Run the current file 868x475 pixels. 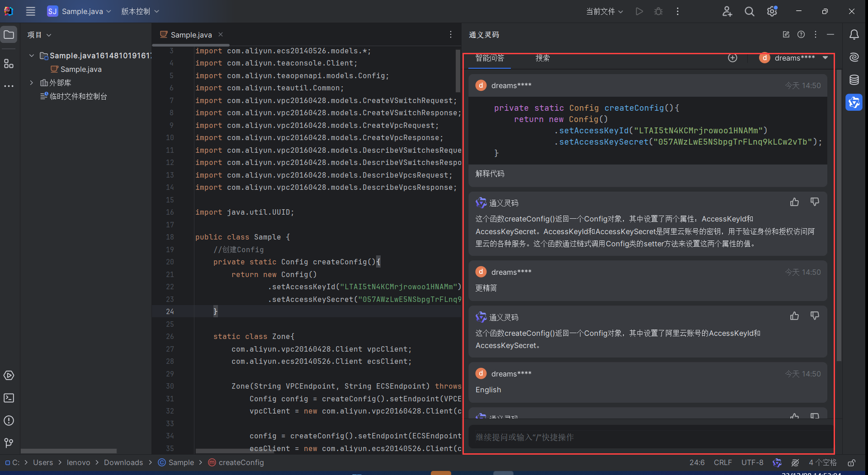pos(639,11)
